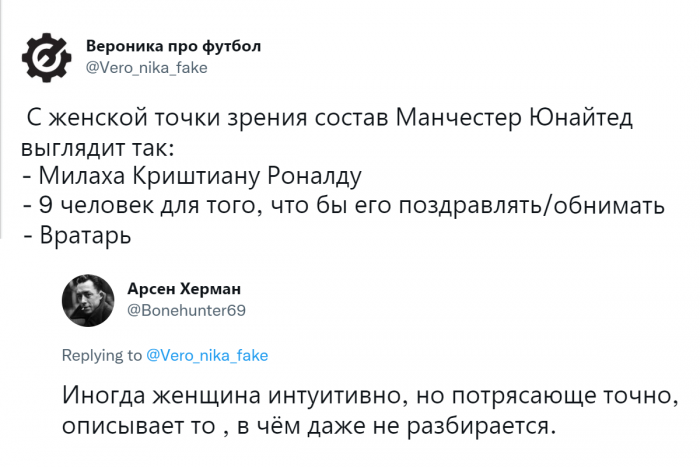This screenshot has height=467, width=700.
Task: Click the "выглядит так:" line
Action: tap(97, 149)
